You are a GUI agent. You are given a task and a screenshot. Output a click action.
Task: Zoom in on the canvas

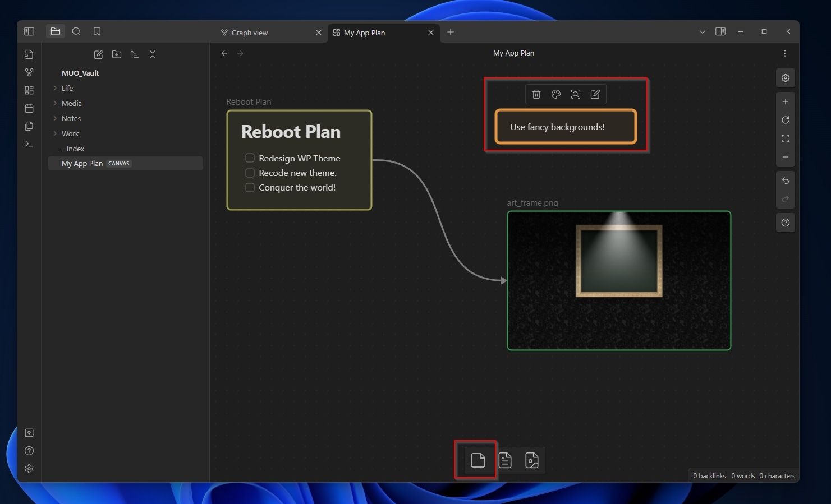click(786, 101)
